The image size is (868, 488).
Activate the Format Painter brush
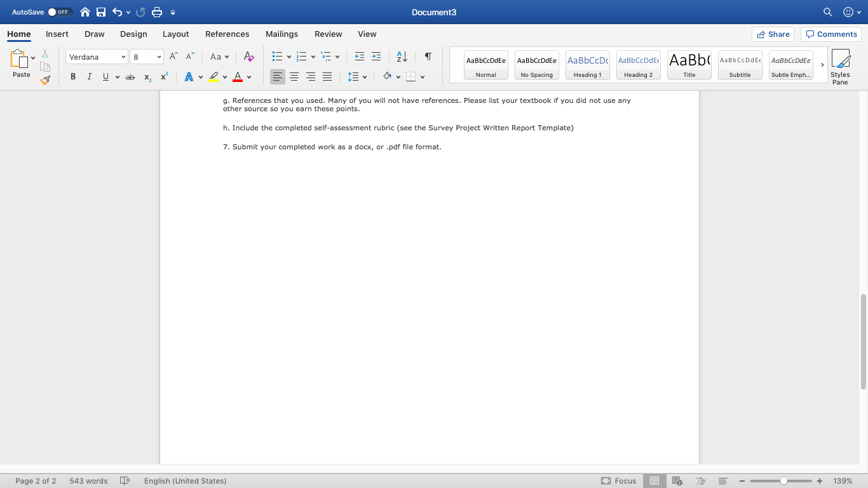(x=45, y=80)
